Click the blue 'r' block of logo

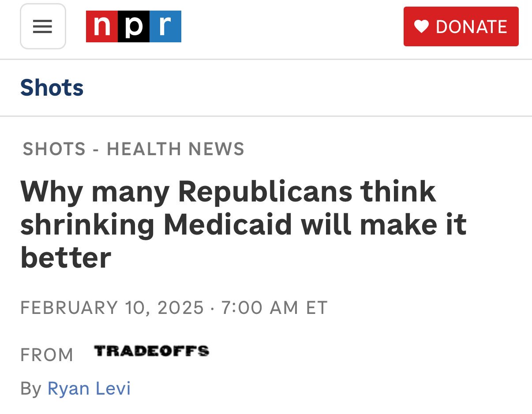click(165, 26)
